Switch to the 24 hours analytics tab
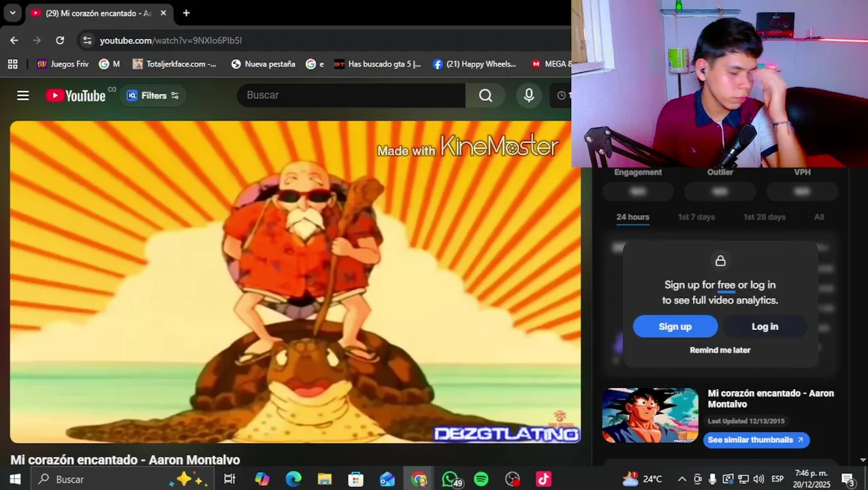The image size is (868, 490). [632, 217]
